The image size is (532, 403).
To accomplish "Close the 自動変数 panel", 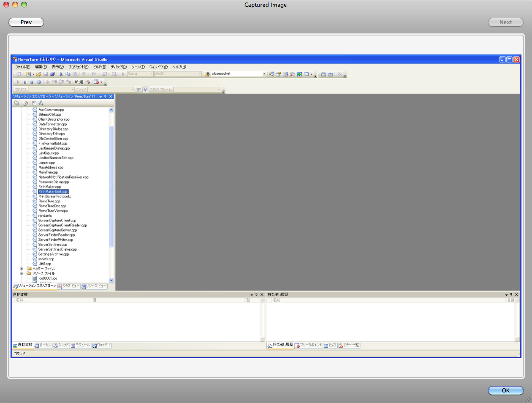I will [262, 295].
